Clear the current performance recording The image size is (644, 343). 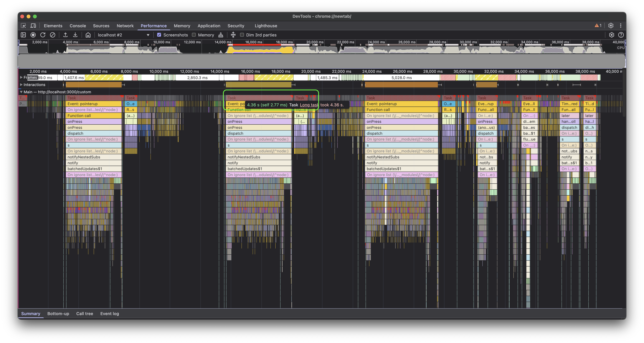tap(52, 35)
